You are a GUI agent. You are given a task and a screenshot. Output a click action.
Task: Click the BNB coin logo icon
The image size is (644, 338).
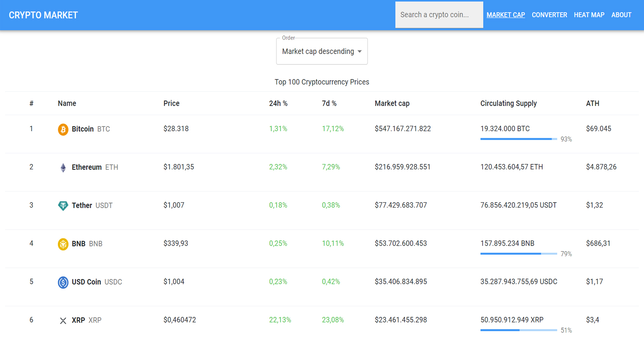click(63, 244)
